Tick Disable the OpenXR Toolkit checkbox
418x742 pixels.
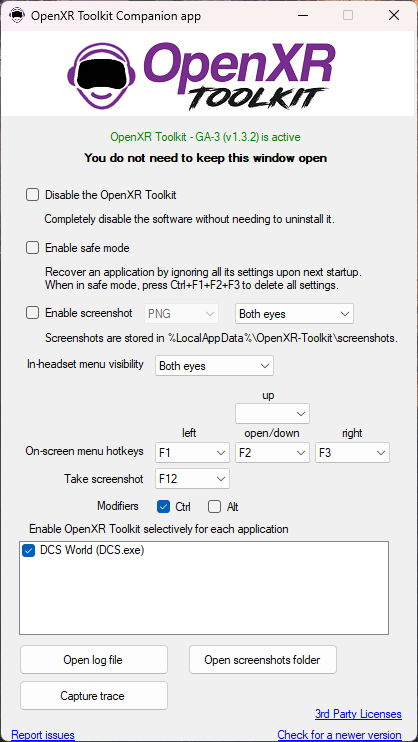coord(32,194)
